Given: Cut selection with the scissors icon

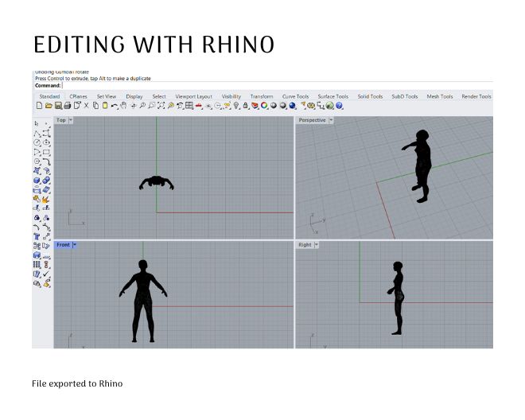Looking at the screenshot, I should (x=86, y=106).
